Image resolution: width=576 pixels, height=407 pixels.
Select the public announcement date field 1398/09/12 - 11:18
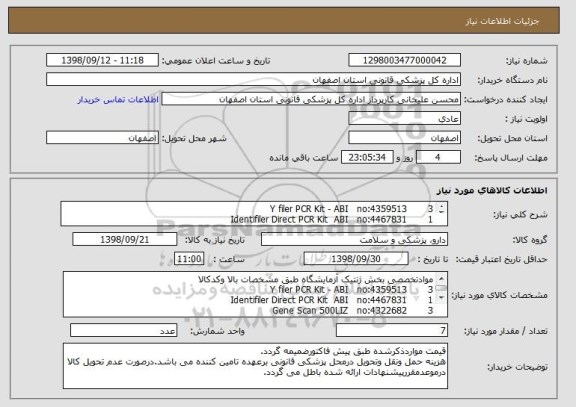click(x=102, y=60)
